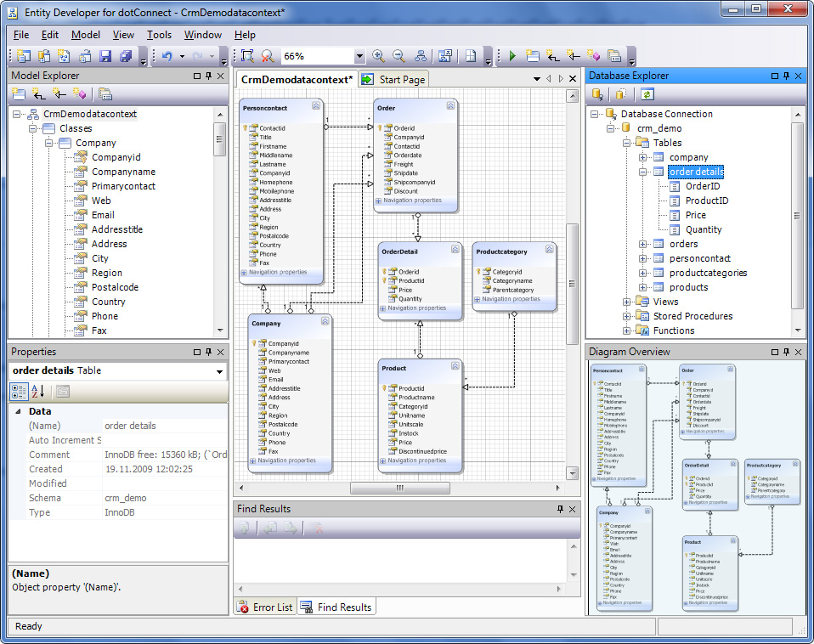Click the green Generate Code play icon
Image resolution: width=814 pixels, height=644 pixels.
(x=512, y=56)
